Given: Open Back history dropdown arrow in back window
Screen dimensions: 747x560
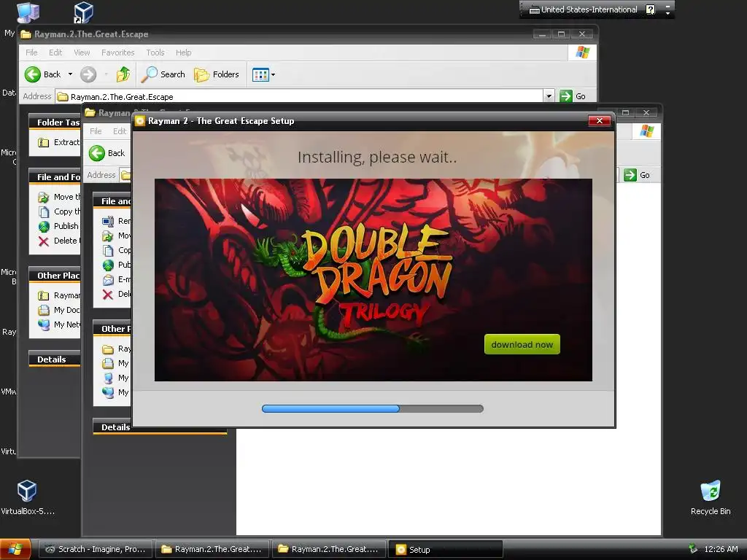Looking at the screenshot, I should [x=70, y=74].
